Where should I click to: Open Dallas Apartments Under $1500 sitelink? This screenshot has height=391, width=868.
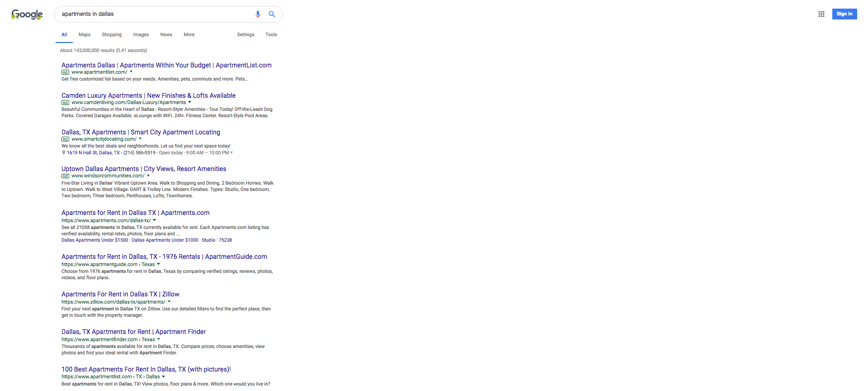(x=95, y=240)
